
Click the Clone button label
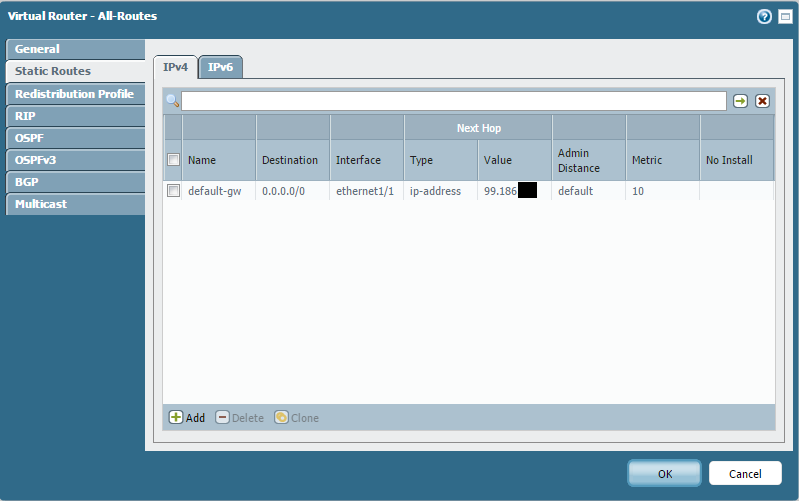click(x=305, y=418)
